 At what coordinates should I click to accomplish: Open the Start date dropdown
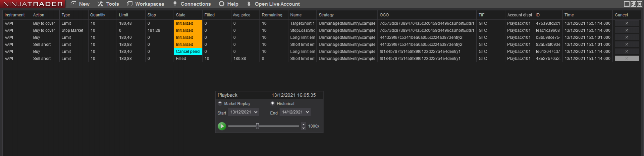(x=244, y=112)
